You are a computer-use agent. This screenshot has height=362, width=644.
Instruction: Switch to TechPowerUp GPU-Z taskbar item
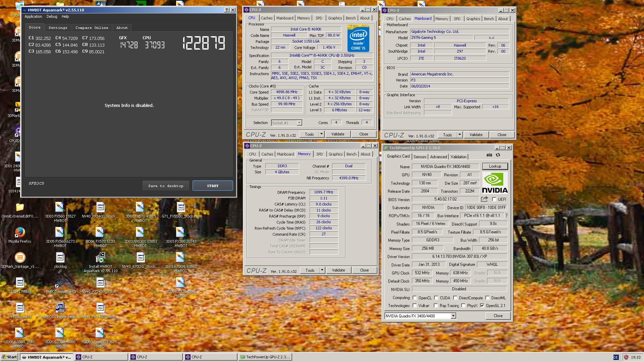click(265, 357)
